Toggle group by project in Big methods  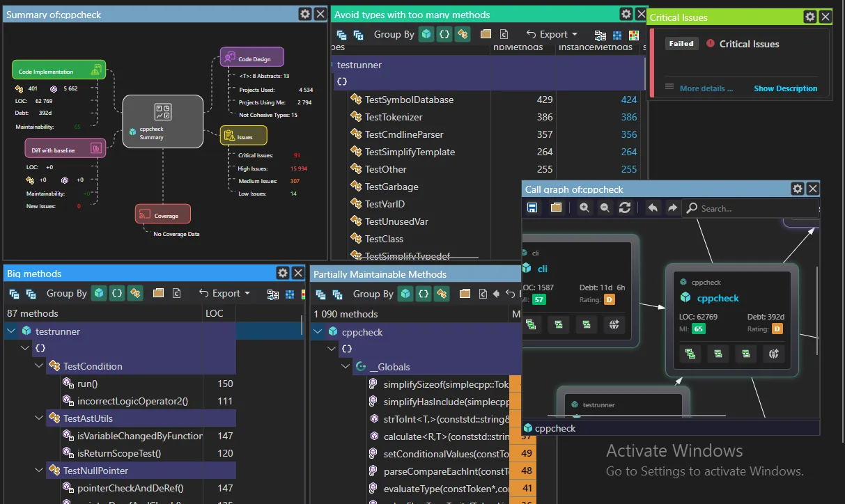coord(100,294)
